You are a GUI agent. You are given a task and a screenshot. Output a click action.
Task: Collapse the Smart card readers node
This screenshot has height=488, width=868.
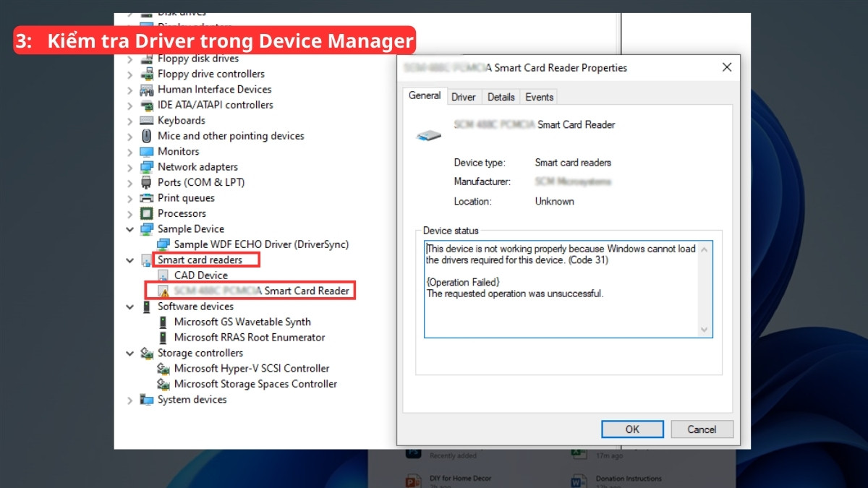point(130,260)
